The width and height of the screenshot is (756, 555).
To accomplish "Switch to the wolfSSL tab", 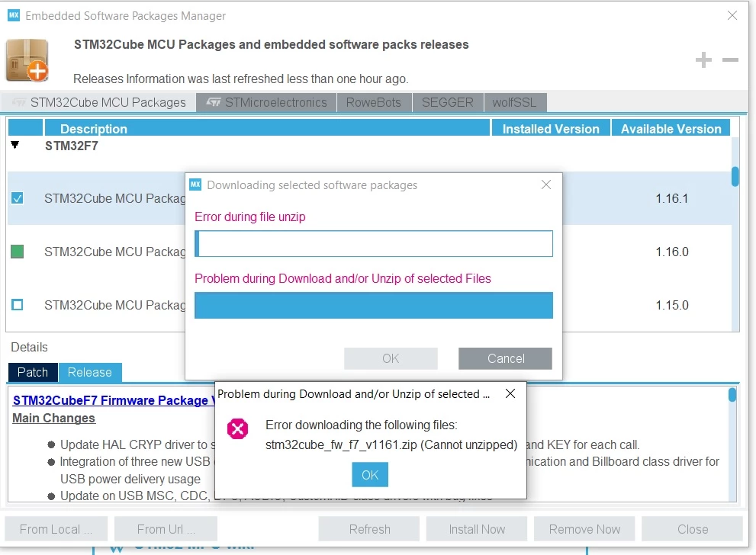I will coord(514,103).
